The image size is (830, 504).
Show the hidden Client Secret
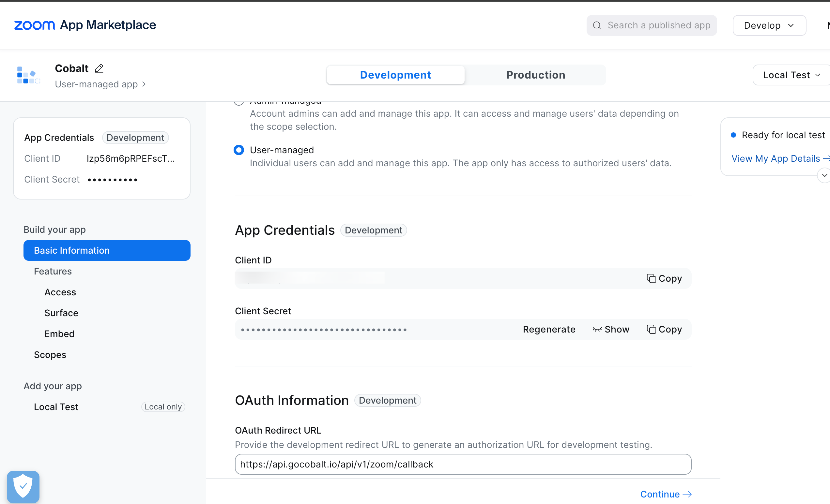click(x=611, y=329)
